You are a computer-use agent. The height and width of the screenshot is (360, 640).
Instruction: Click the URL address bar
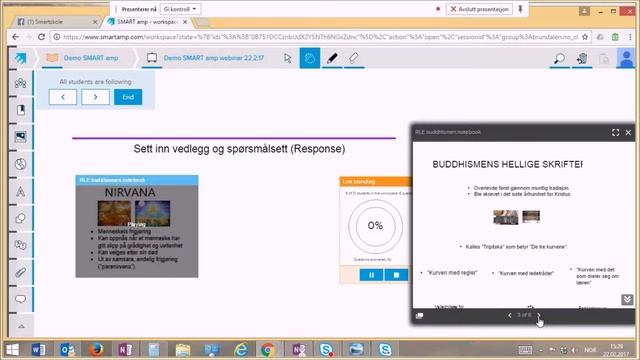coord(320,37)
